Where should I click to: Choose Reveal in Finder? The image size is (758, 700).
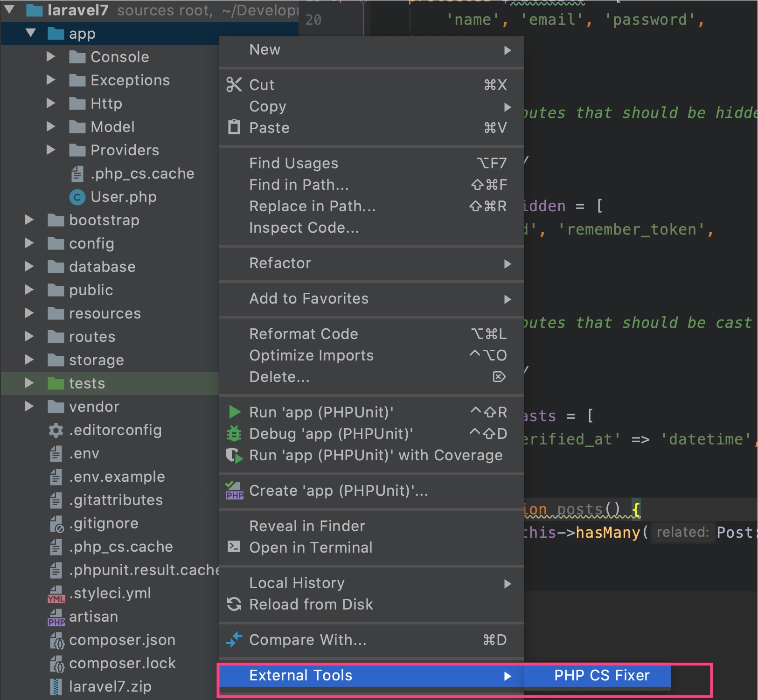(371, 526)
